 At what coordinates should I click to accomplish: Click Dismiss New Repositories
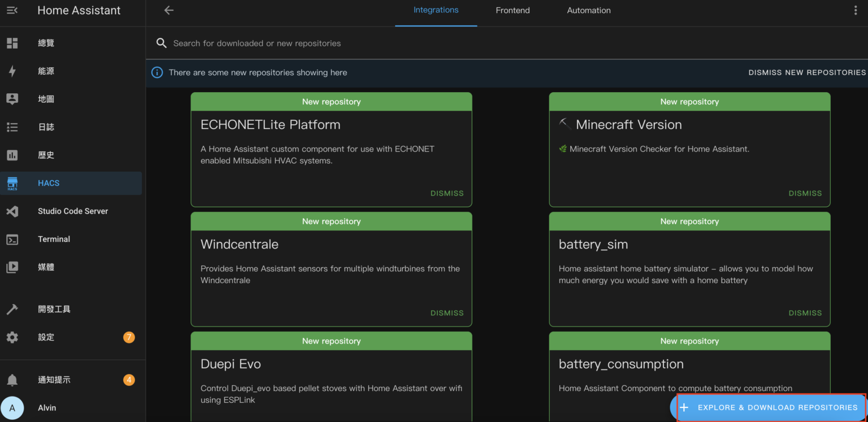806,72
